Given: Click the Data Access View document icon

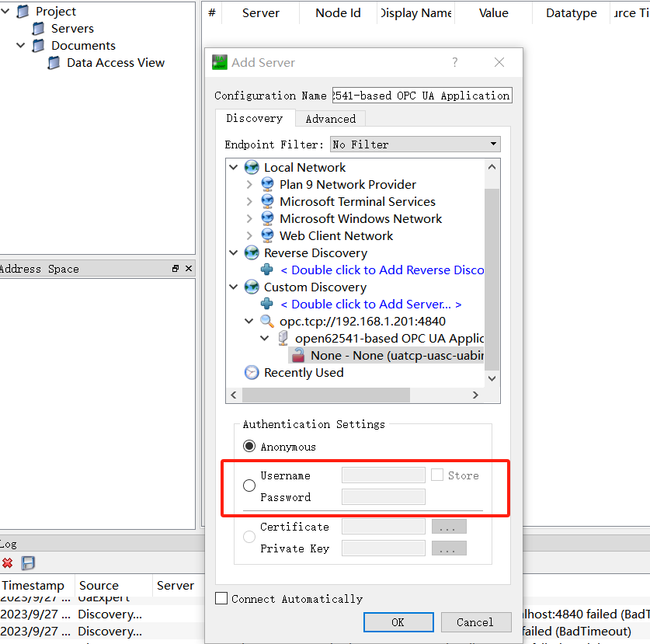Looking at the screenshot, I should click(54, 63).
